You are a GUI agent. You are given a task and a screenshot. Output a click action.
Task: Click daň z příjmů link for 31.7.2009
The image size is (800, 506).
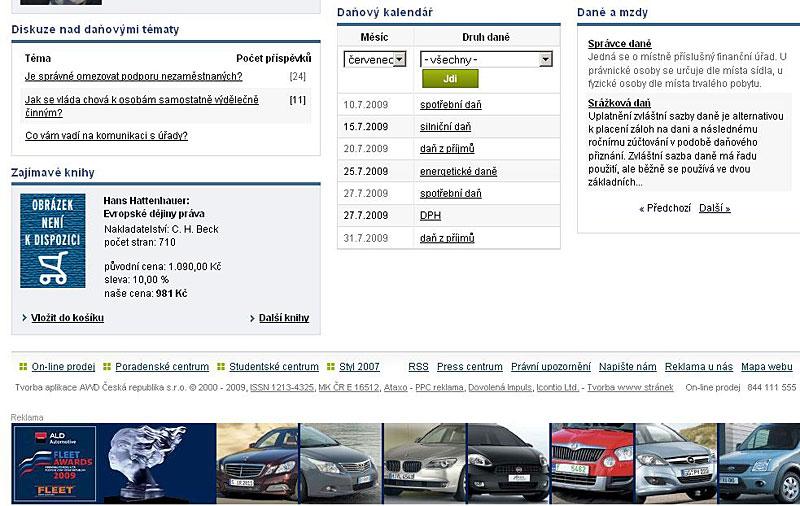click(447, 238)
